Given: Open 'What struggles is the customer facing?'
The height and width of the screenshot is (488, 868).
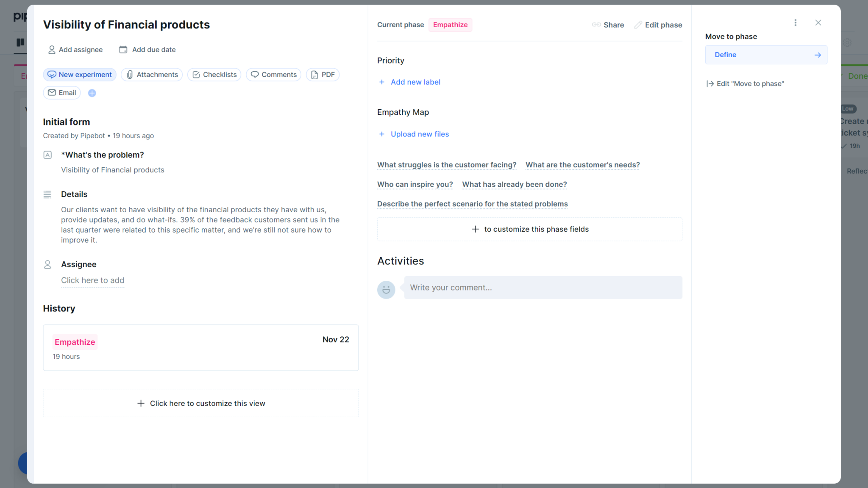Looking at the screenshot, I should pos(446,165).
